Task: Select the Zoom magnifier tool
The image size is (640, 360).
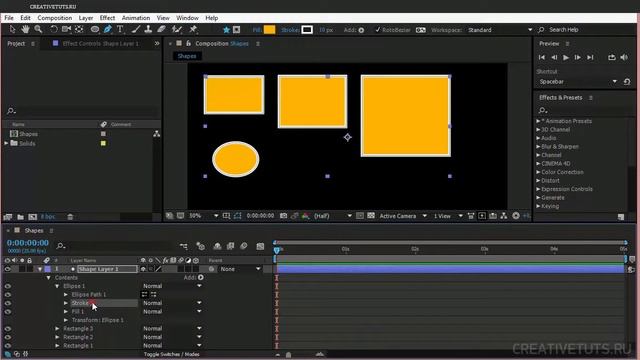Action: 38,29
